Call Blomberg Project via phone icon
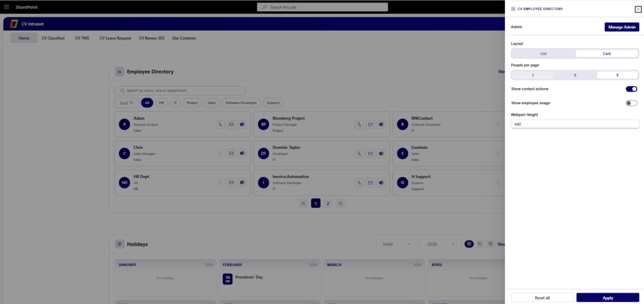This screenshot has height=304, width=644. tap(359, 124)
